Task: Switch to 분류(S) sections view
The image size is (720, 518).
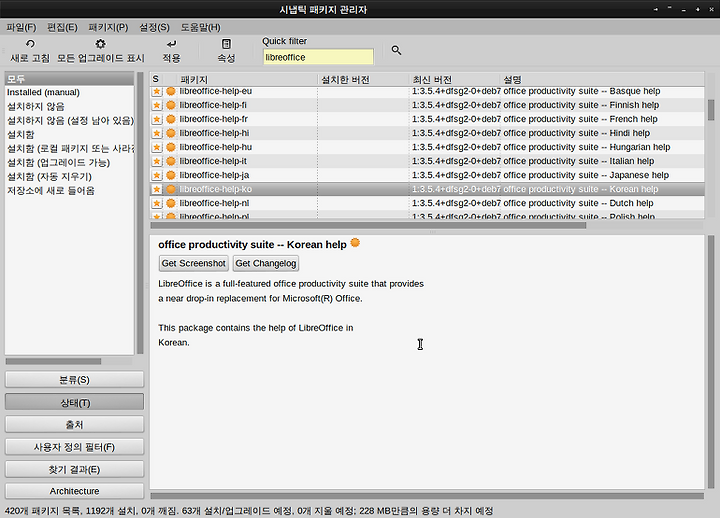Action: [x=74, y=380]
